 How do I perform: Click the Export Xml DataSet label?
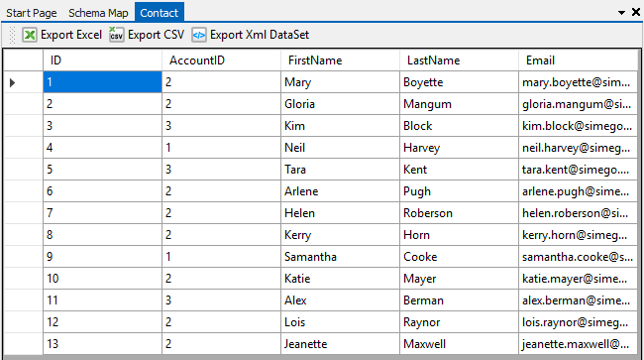(260, 35)
